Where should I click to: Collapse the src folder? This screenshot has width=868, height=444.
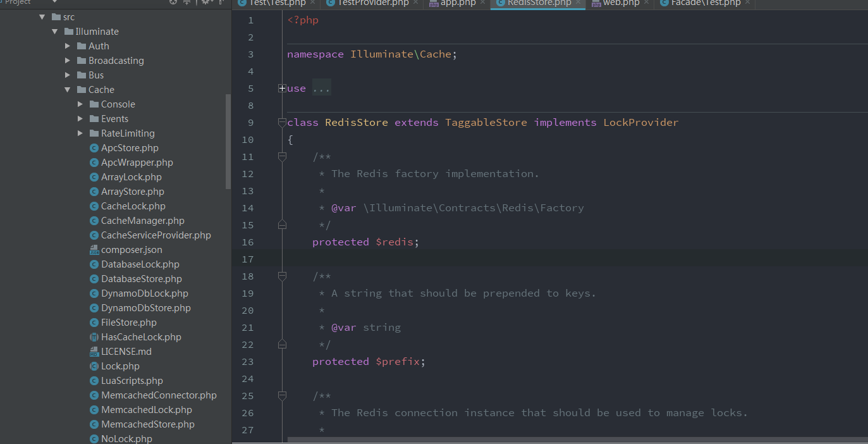[42, 17]
